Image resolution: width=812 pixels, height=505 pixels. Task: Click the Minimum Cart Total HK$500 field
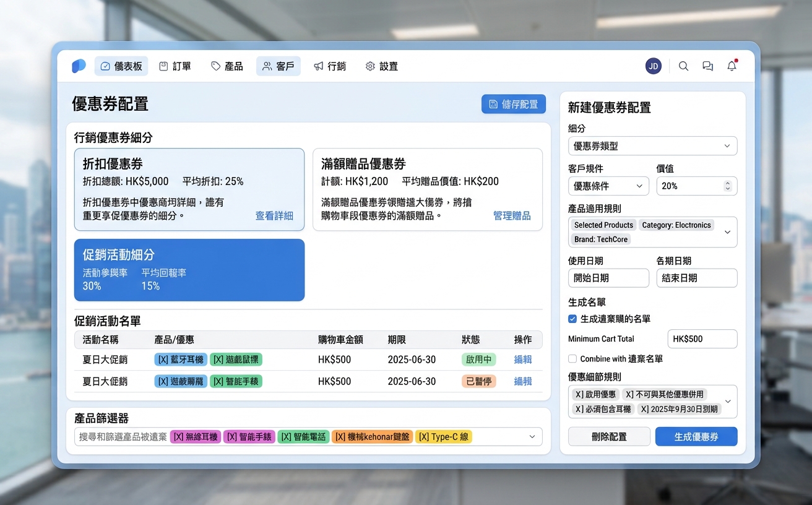coord(702,339)
